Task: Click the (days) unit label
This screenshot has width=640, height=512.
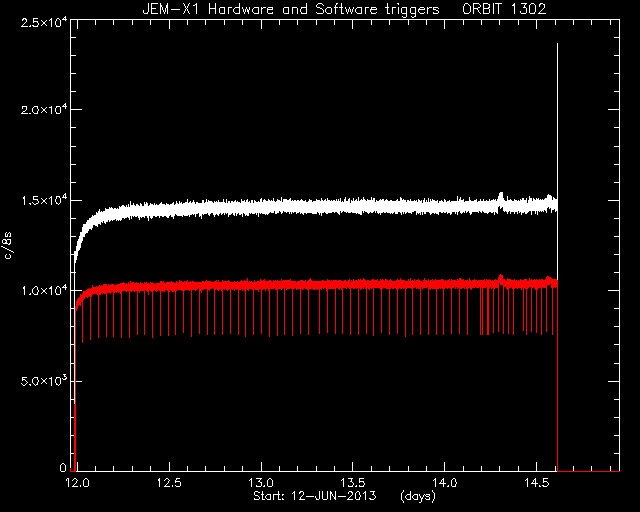Action: (418, 496)
